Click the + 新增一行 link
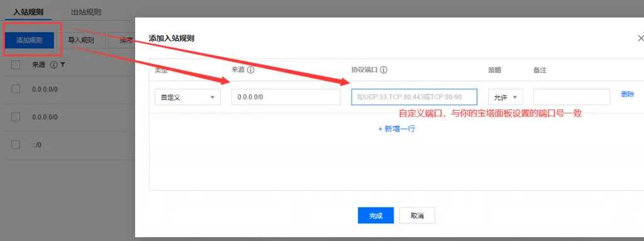 click(x=397, y=129)
